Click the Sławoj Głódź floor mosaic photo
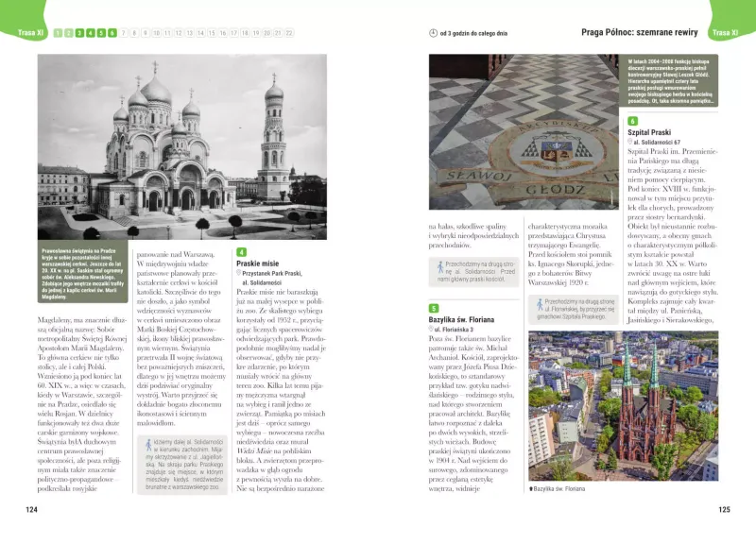 click(x=524, y=131)
